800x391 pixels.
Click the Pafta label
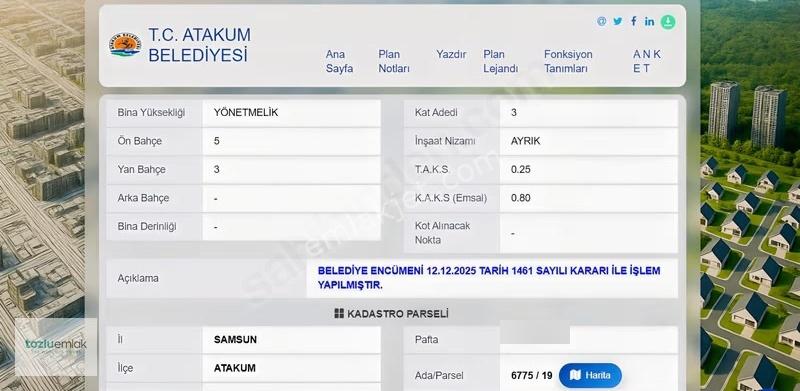pos(427,340)
